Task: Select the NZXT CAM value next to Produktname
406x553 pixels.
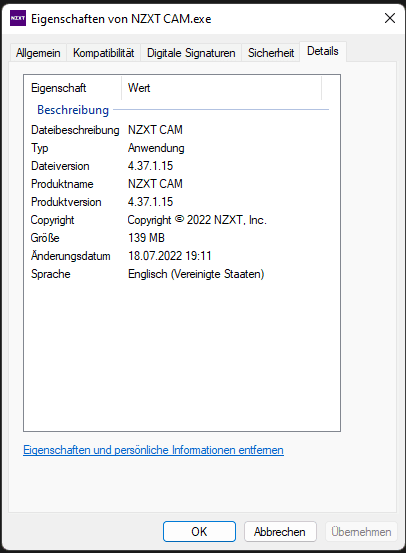Action: click(155, 184)
